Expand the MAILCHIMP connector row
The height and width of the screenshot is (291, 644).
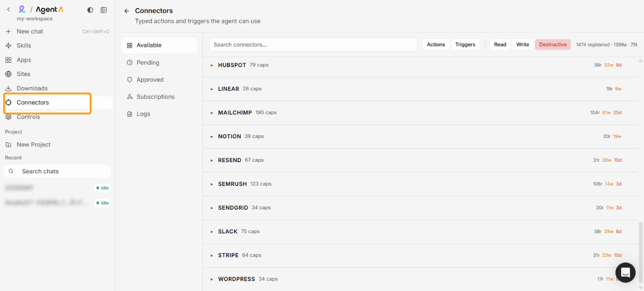coord(420,113)
